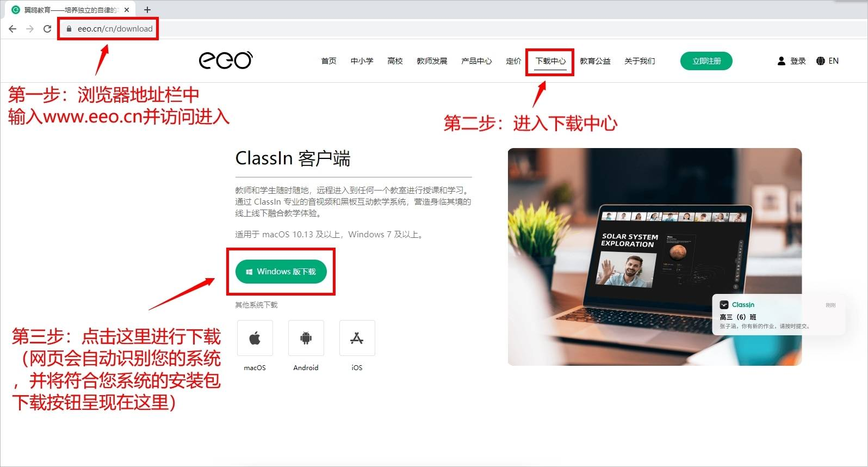Click the macOS download icon
This screenshot has width=868, height=467.
(255, 338)
